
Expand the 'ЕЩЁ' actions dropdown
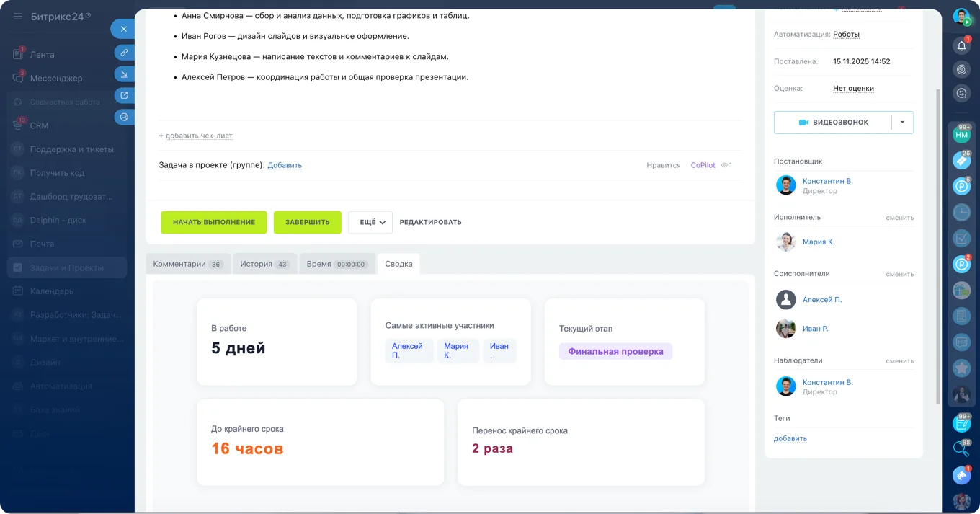pyautogui.click(x=370, y=222)
